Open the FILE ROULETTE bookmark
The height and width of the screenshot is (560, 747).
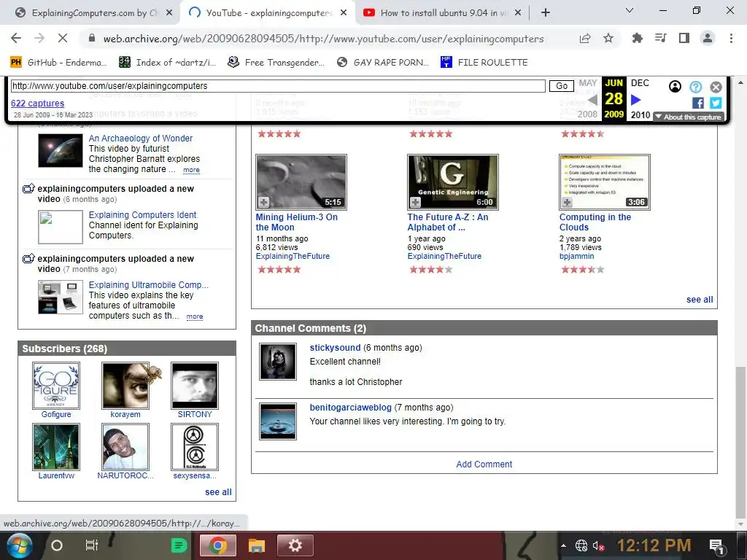point(484,63)
